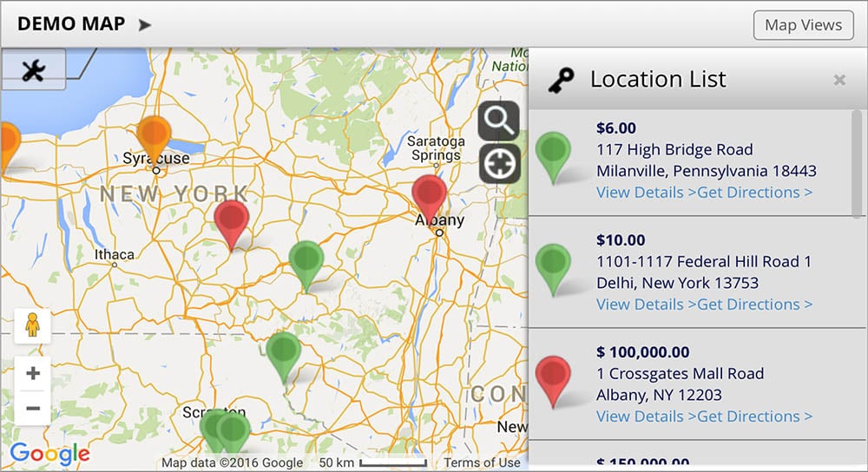
Task: Click the orange pin near the lake shore
Action: coord(9,145)
